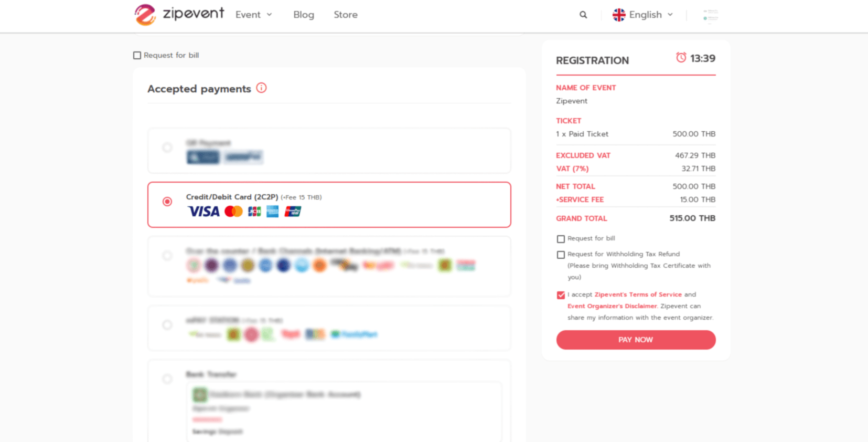Image resolution: width=868 pixels, height=442 pixels.
Task: Click the Accepted payments info icon
Action: tap(261, 88)
